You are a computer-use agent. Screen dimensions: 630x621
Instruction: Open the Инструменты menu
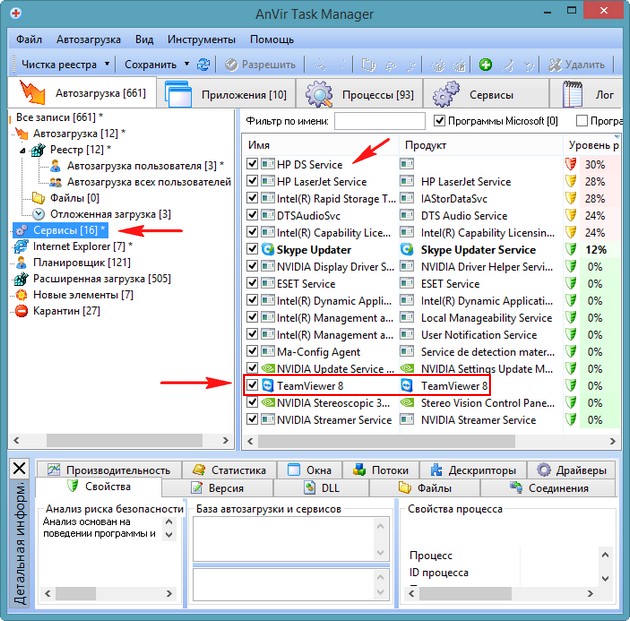tap(201, 39)
